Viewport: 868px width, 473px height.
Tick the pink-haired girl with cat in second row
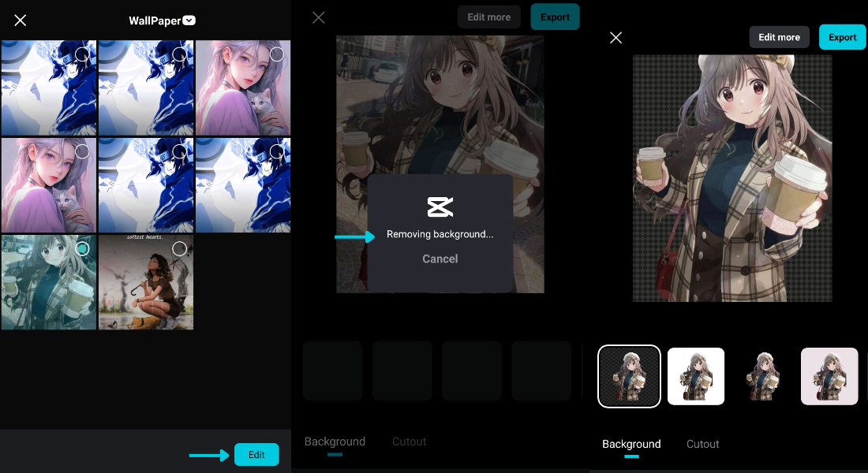click(x=82, y=151)
